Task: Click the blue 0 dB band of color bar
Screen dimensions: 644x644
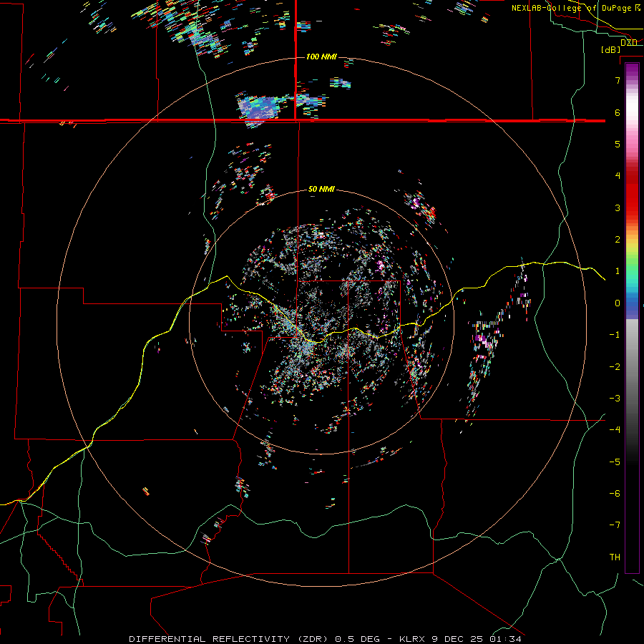Action: pos(632,306)
